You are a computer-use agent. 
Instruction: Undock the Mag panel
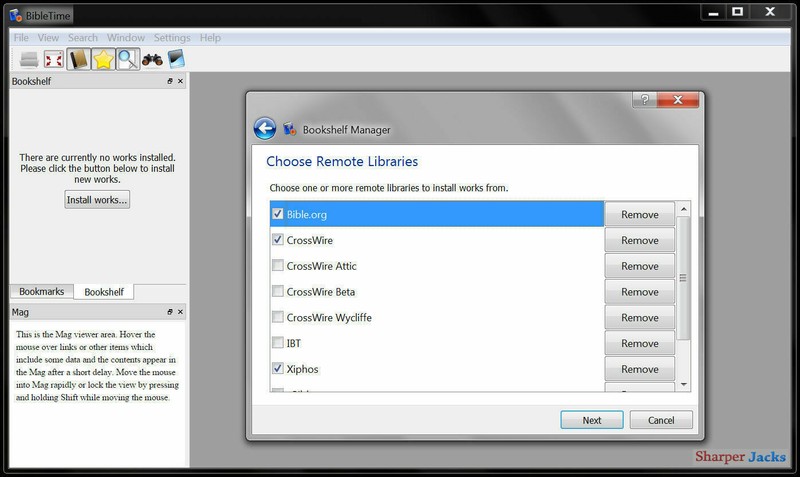[x=170, y=312]
